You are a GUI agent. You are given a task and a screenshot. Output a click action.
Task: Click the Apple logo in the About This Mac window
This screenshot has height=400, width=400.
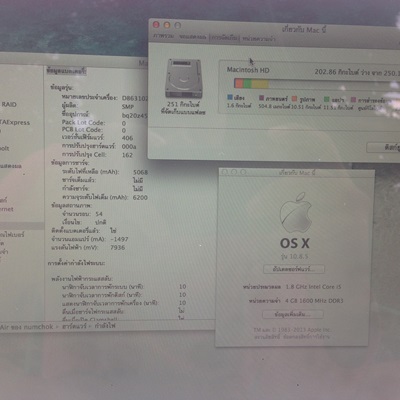pos(295,213)
